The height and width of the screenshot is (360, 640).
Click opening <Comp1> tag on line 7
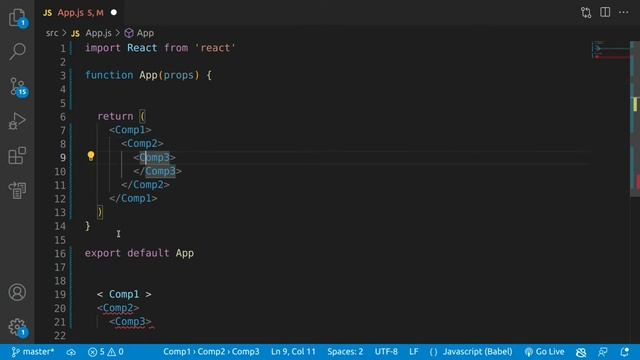130,130
